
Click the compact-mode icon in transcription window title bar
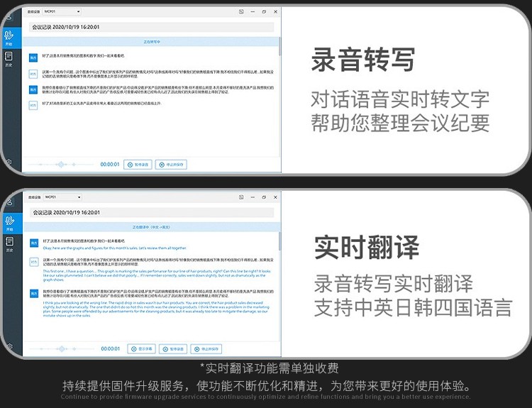point(241,11)
